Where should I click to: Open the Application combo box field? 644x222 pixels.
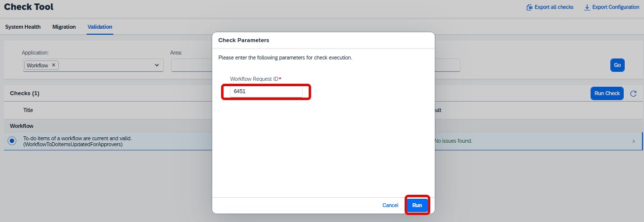(x=93, y=65)
